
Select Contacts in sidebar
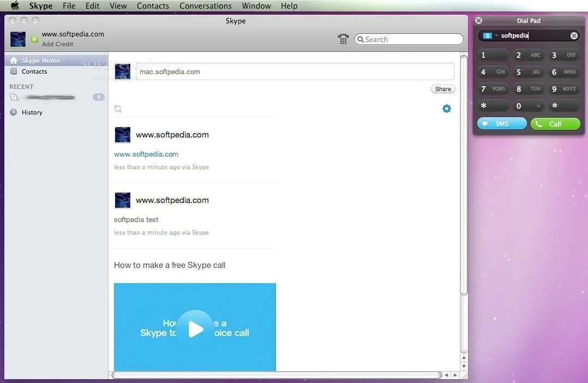(56, 71)
